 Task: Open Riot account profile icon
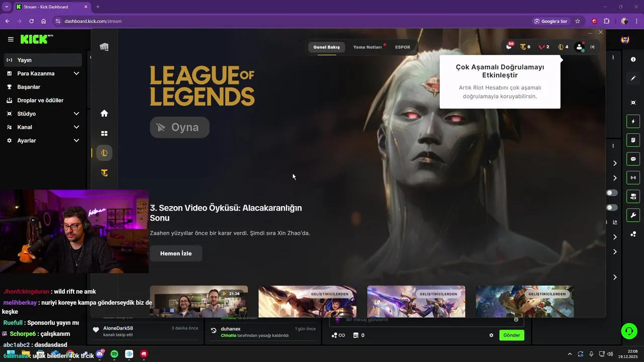pyautogui.click(x=579, y=47)
